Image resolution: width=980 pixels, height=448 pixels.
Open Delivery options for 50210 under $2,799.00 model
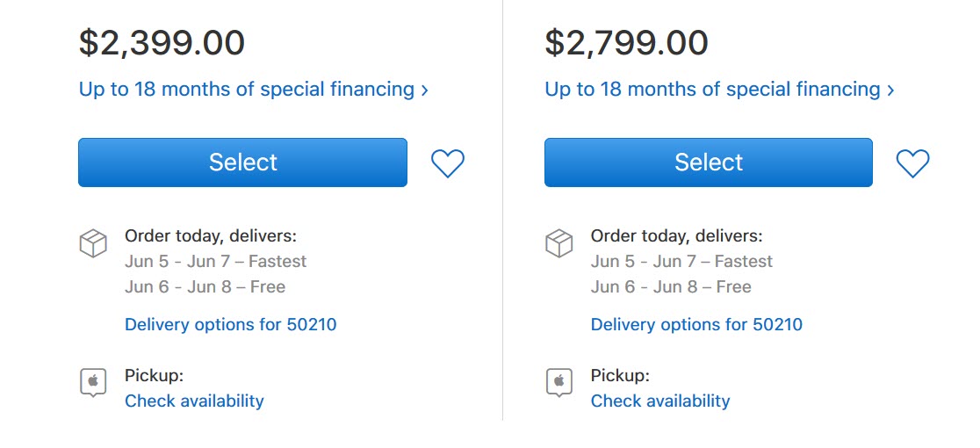coord(696,325)
